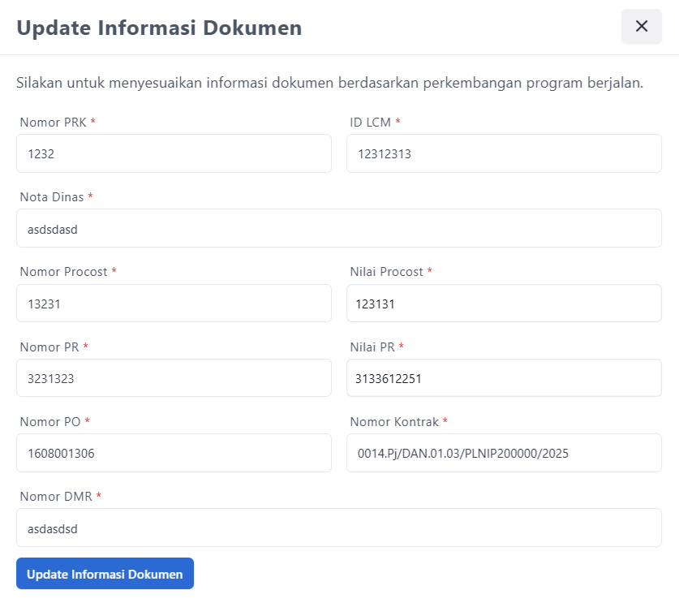This screenshot has height=616, width=679.
Task: Select the Nota Dinas input field
Action: pos(338,228)
